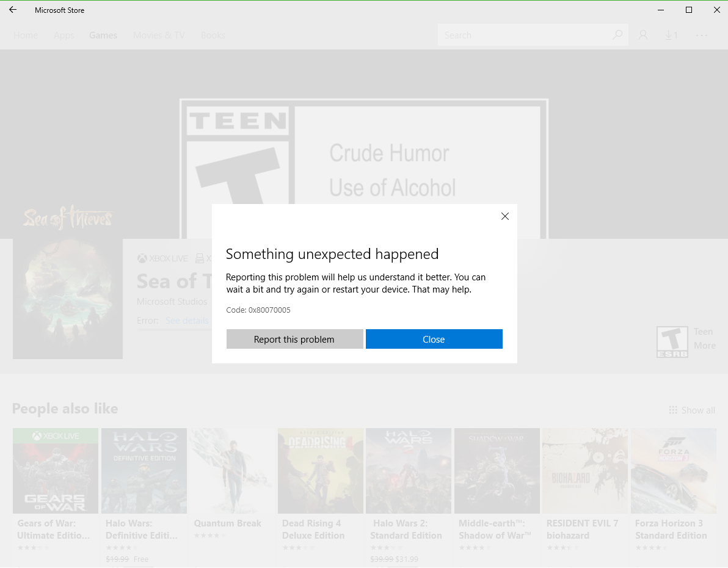
Task: Open the user account icon
Action: point(643,35)
